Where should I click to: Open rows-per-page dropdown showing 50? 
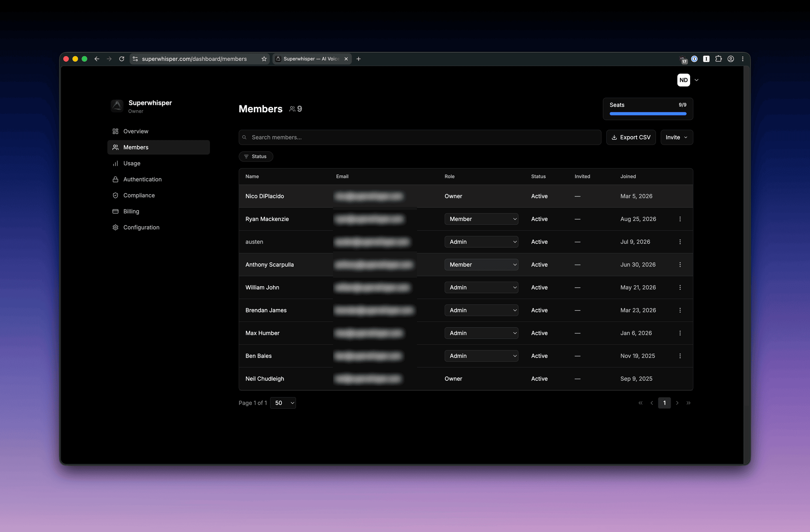click(283, 403)
